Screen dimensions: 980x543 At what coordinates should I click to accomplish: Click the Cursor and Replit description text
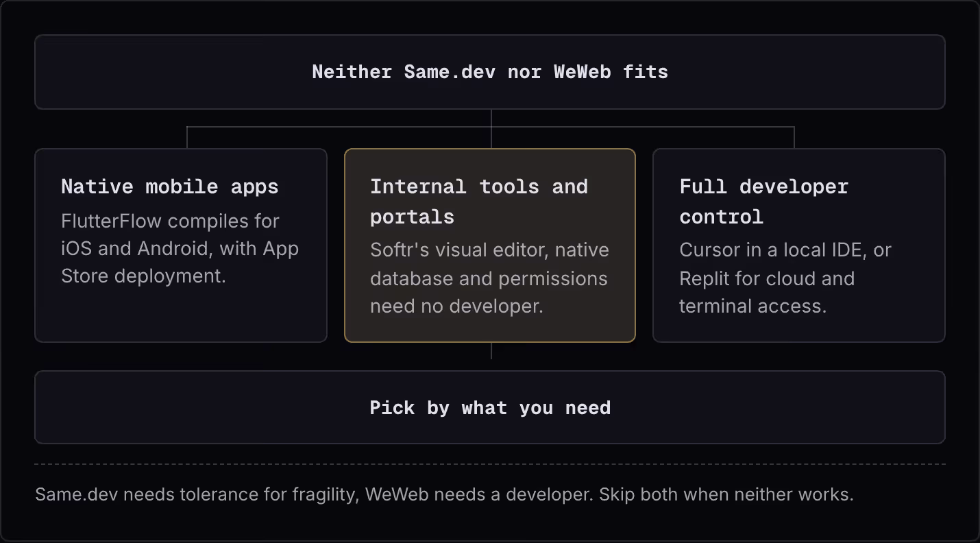(x=785, y=278)
